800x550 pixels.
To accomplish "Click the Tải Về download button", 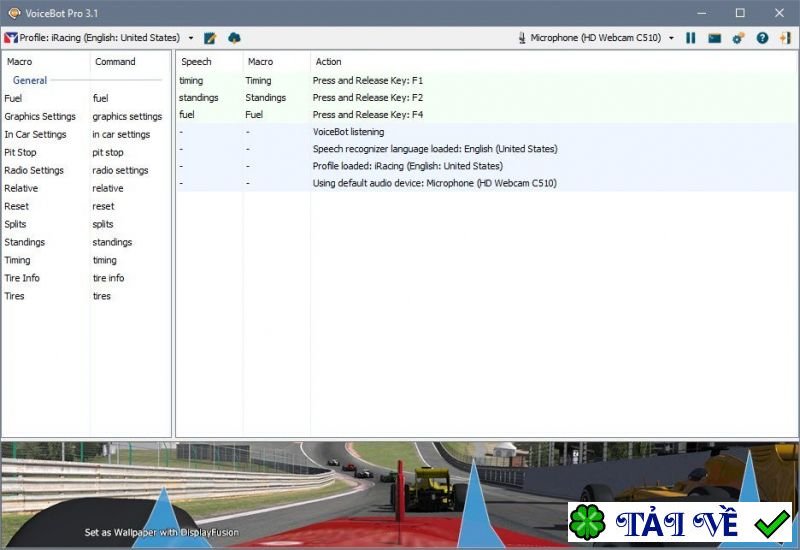I will pyautogui.click(x=680, y=523).
